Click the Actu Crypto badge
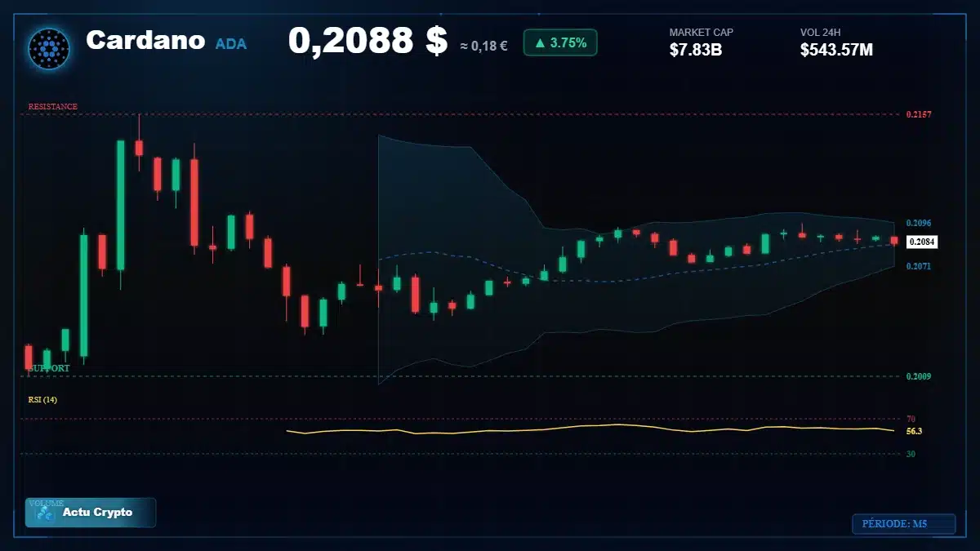The width and height of the screenshot is (980, 551). pos(91,513)
